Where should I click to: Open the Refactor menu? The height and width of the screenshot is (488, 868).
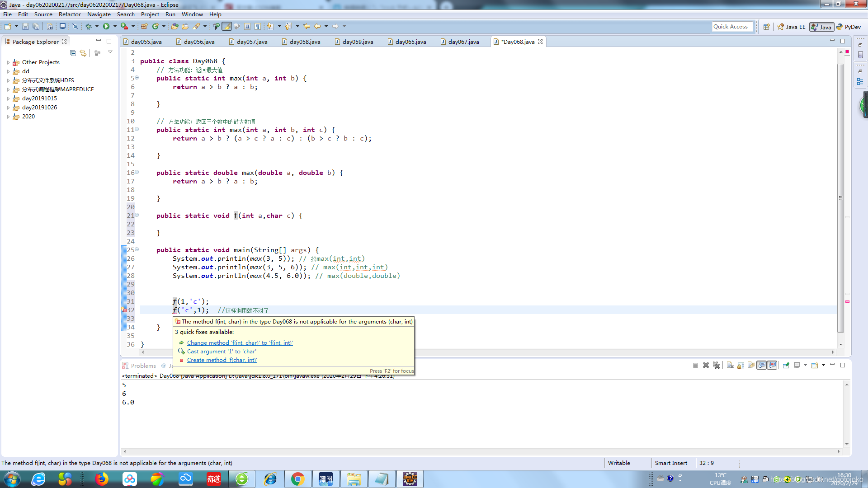(70, 14)
